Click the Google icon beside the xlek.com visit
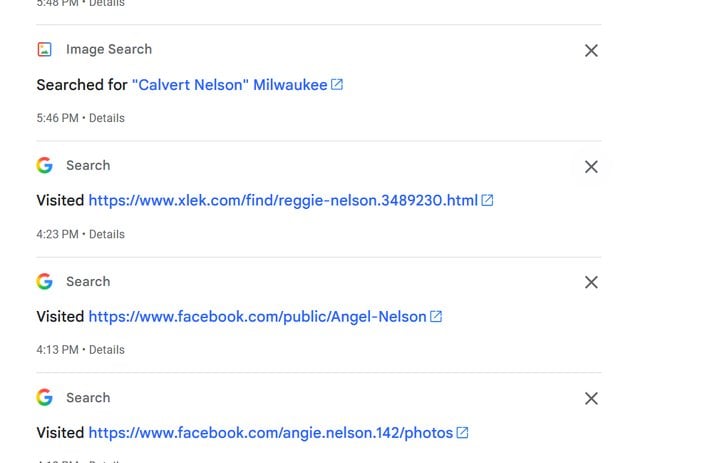The height and width of the screenshot is (463, 720). pyautogui.click(x=44, y=165)
